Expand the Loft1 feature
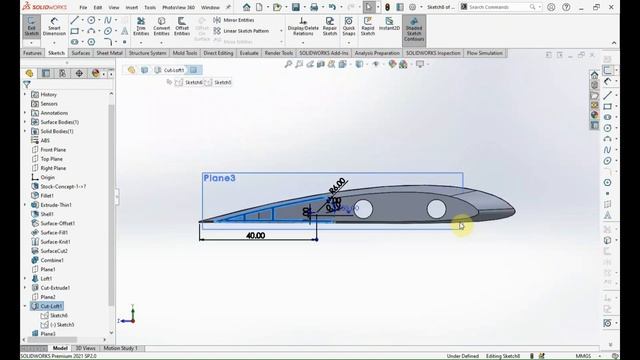The image size is (640, 360). 25,278
